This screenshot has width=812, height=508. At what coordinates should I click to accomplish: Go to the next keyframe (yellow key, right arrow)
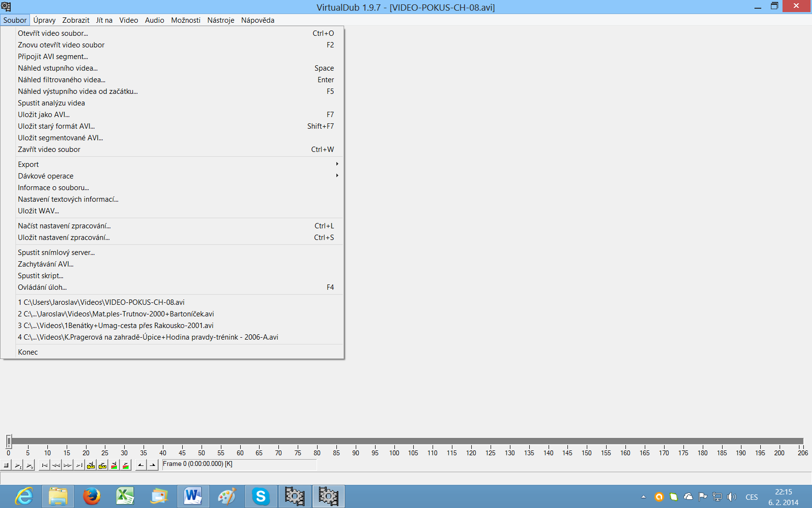pos(102,465)
